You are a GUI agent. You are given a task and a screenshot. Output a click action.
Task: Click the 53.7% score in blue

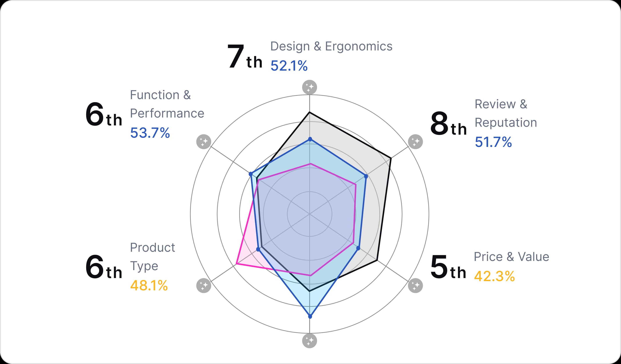point(150,133)
